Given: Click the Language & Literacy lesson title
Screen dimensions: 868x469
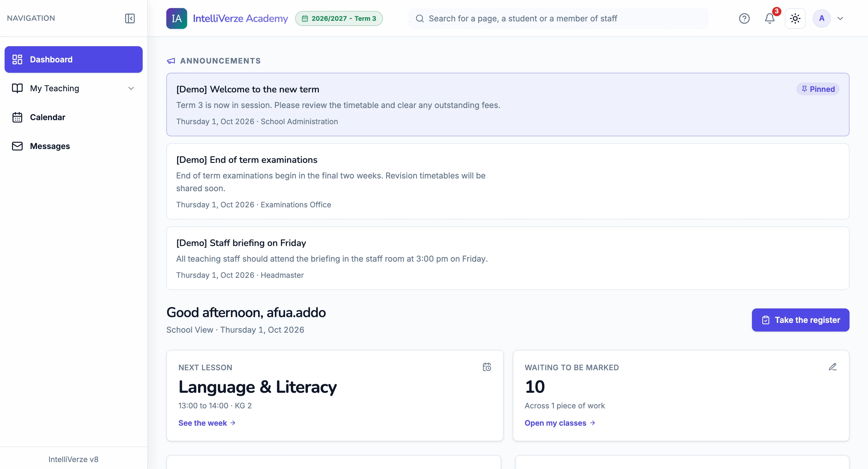Looking at the screenshot, I should tap(258, 386).
